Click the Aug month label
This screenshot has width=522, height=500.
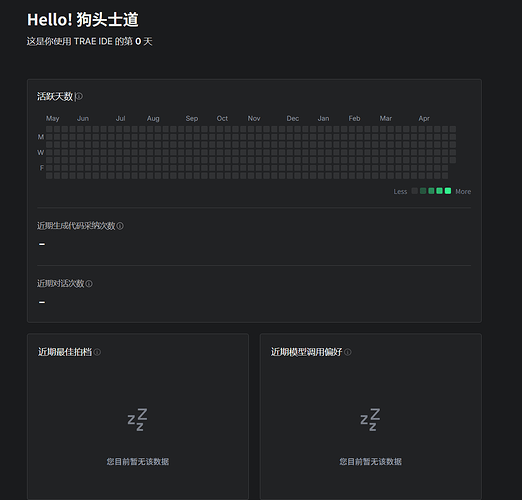coord(153,119)
